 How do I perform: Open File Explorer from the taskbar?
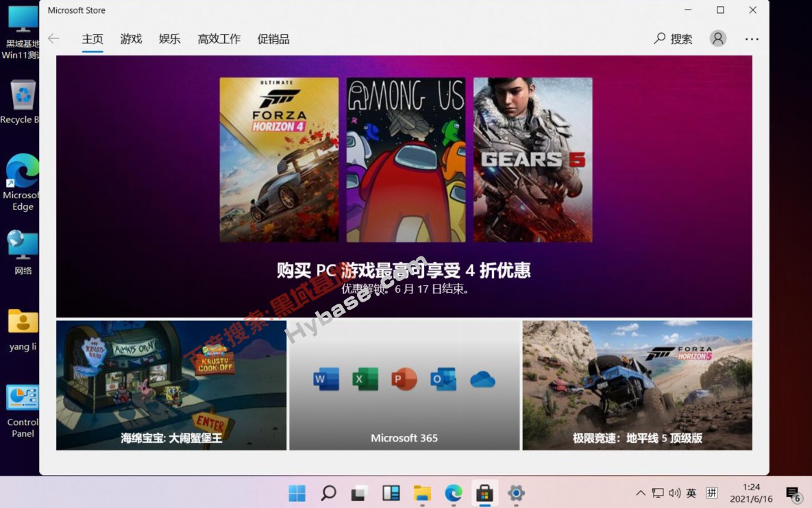click(422, 493)
